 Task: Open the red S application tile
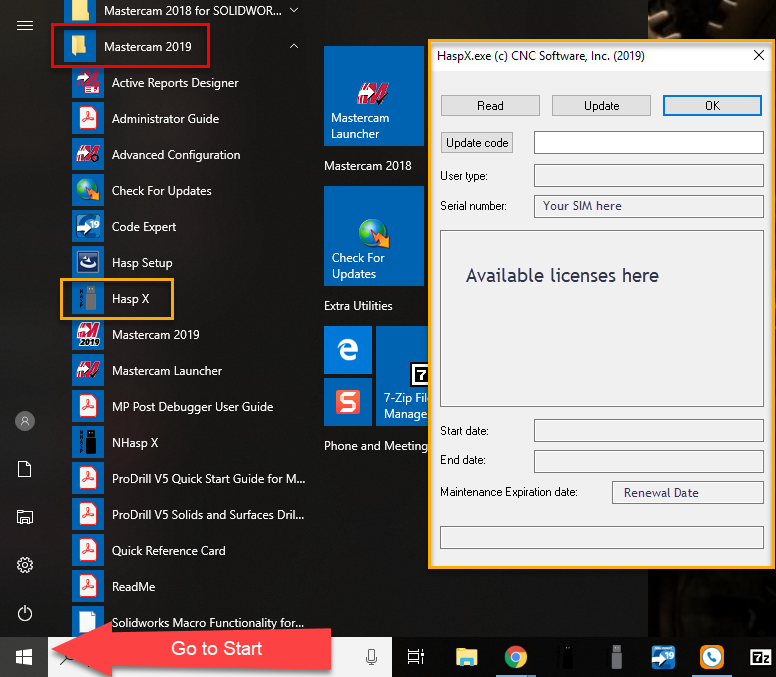pyautogui.click(x=348, y=402)
